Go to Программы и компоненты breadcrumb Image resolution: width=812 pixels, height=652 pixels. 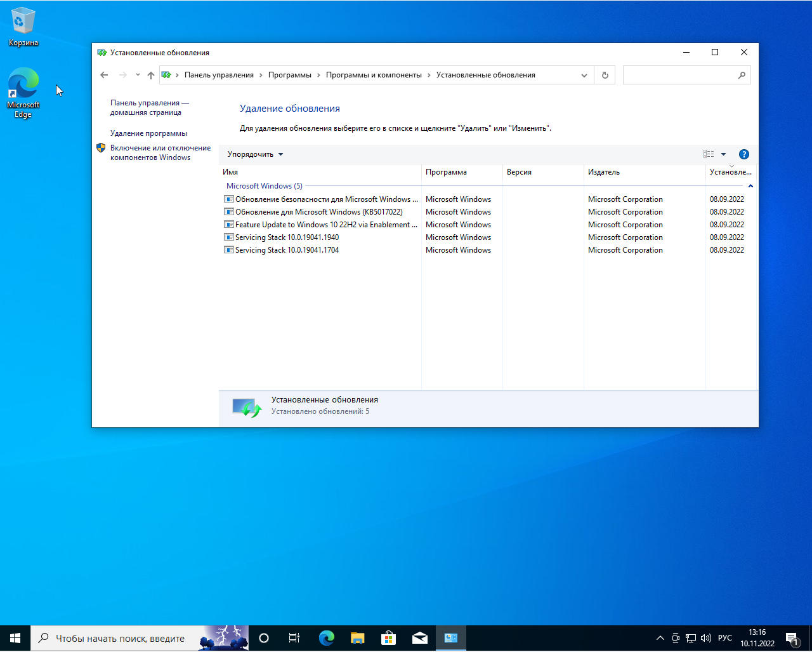pyautogui.click(x=374, y=75)
